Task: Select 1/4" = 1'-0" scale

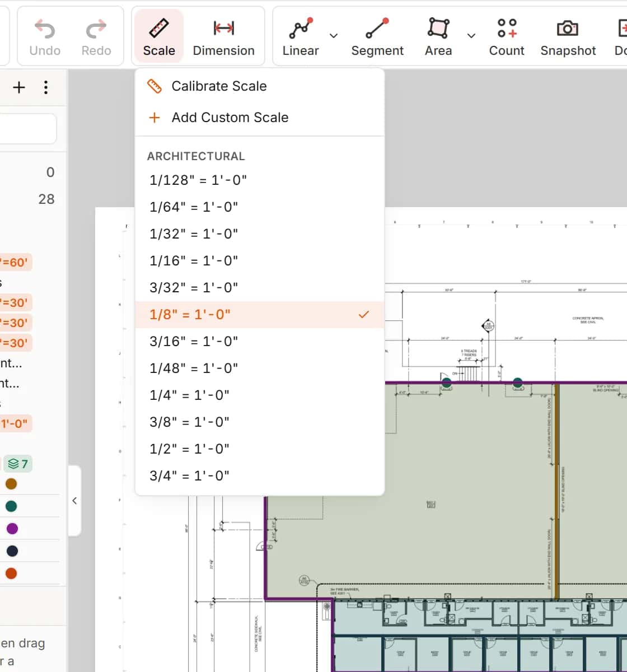Action: point(260,395)
